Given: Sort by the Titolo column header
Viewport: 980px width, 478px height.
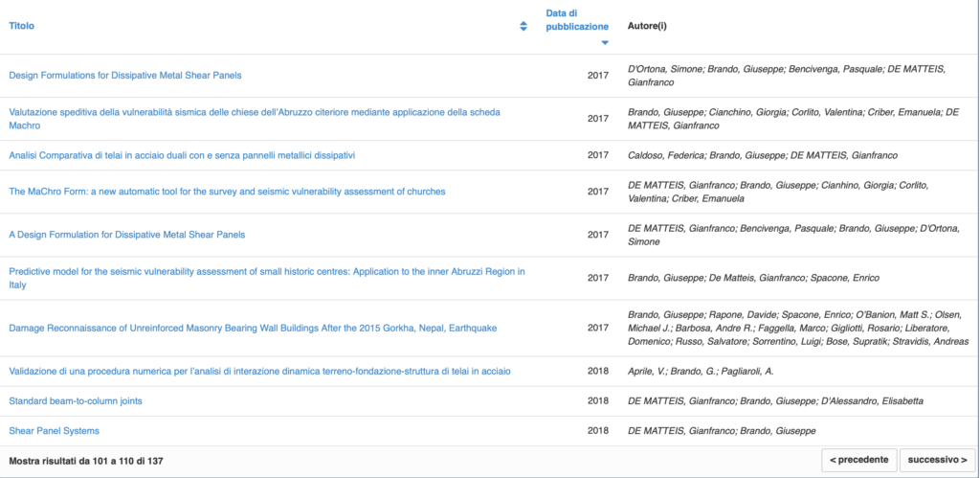Looking at the screenshot, I should 22,26.
